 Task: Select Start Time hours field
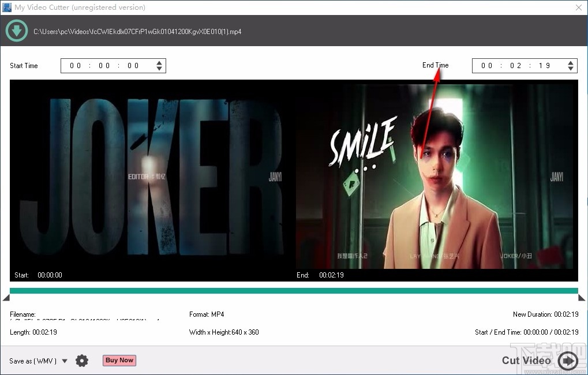76,66
